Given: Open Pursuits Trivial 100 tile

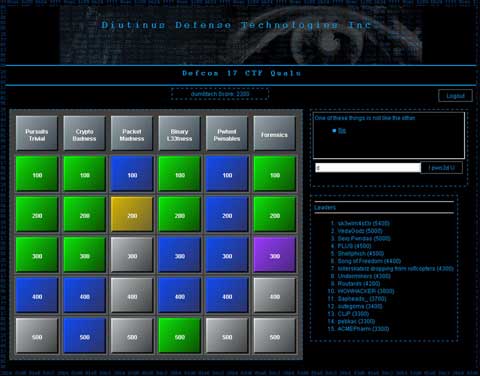Looking at the screenshot, I should [x=37, y=174].
